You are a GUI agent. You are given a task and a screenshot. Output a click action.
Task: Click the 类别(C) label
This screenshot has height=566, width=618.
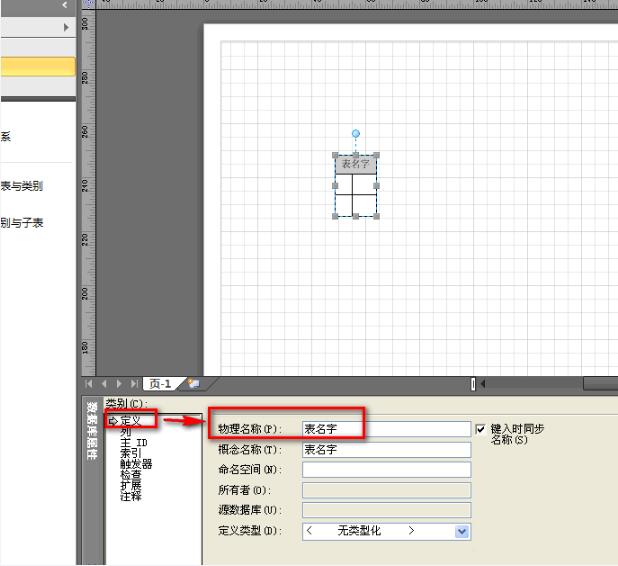(126, 404)
